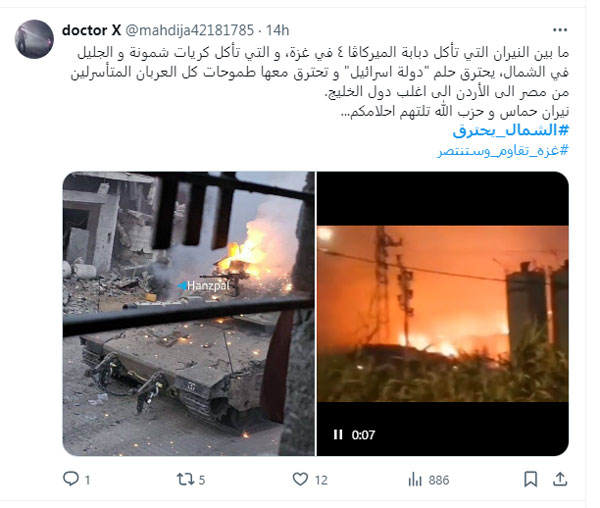The width and height of the screenshot is (600, 508).
Task: Like the post with heart icon
Action: pyautogui.click(x=300, y=479)
